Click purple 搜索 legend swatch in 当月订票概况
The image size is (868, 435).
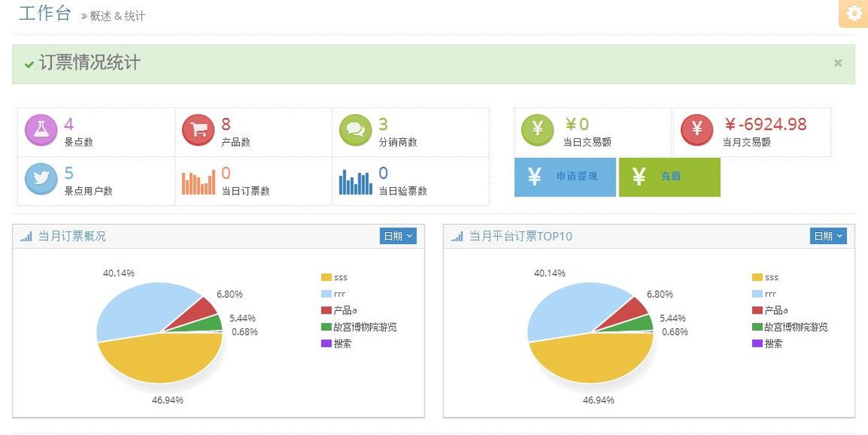326,343
